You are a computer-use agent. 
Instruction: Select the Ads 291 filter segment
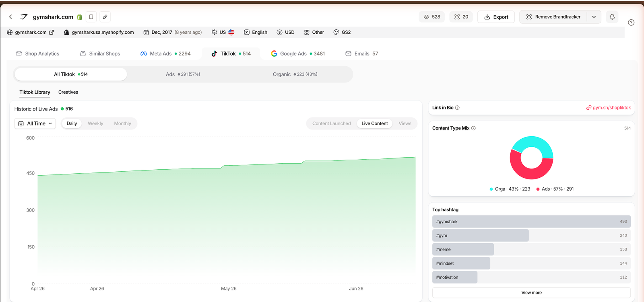tap(183, 74)
